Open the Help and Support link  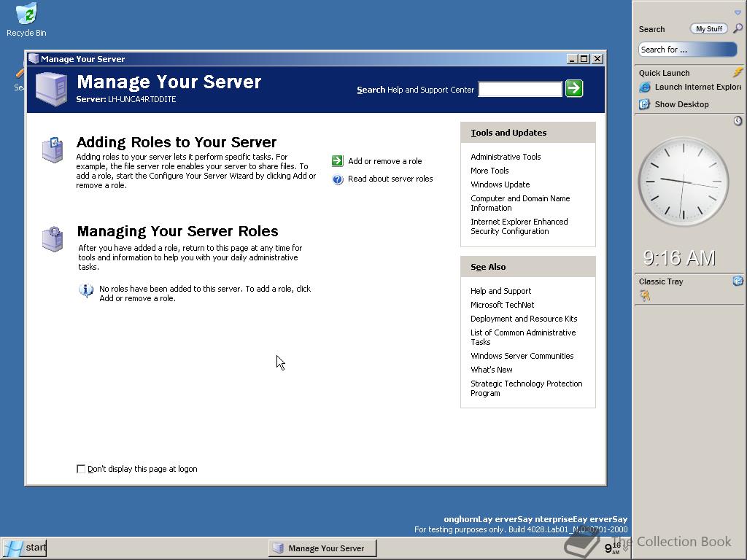(500, 291)
